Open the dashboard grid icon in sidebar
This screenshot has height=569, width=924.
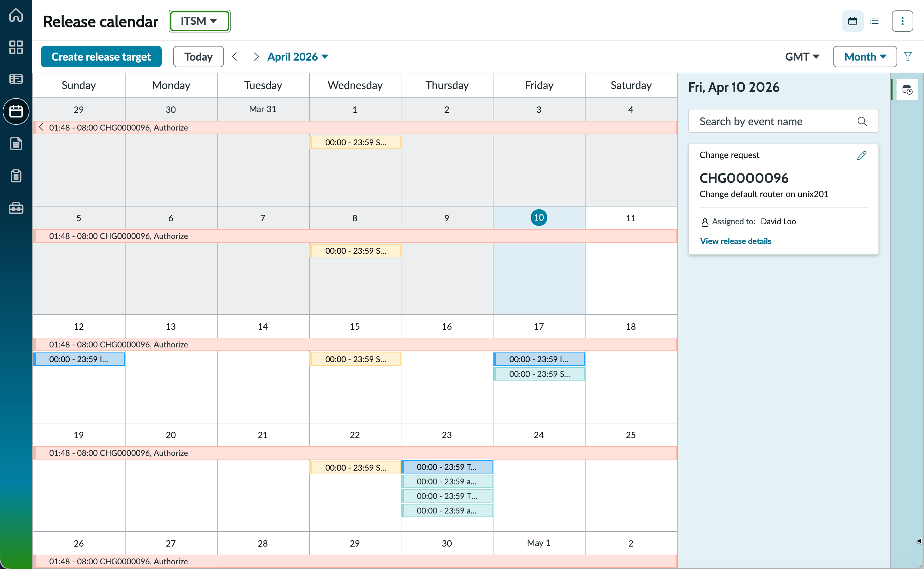[x=16, y=48]
